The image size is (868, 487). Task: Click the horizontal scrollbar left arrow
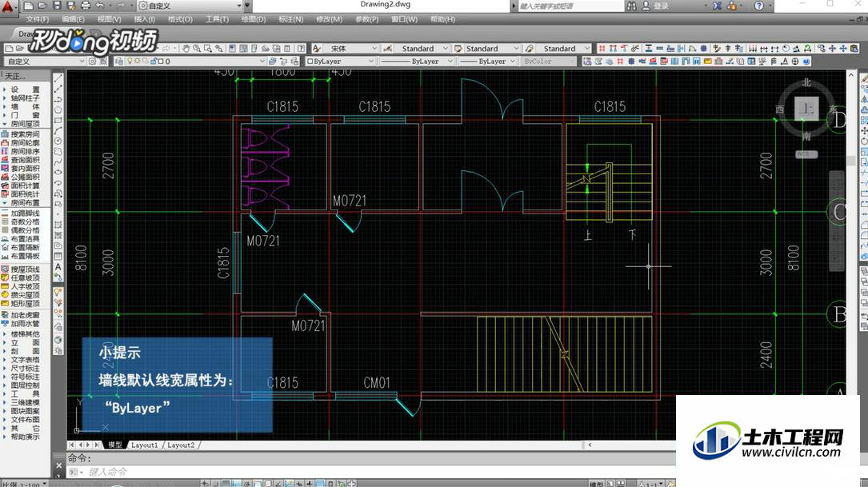click(590, 445)
